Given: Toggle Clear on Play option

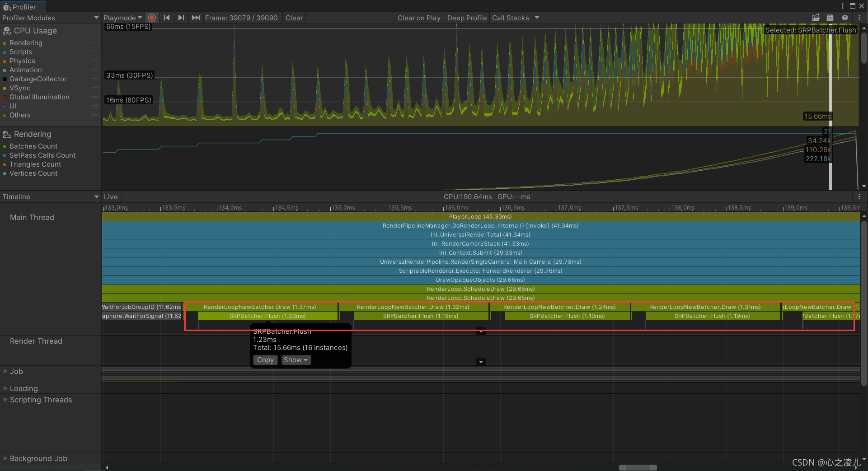Looking at the screenshot, I should pyautogui.click(x=419, y=18).
